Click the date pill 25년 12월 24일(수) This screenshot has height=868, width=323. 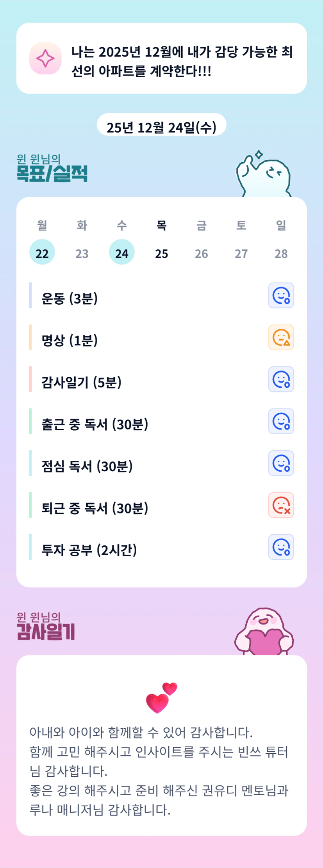click(x=161, y=127)
